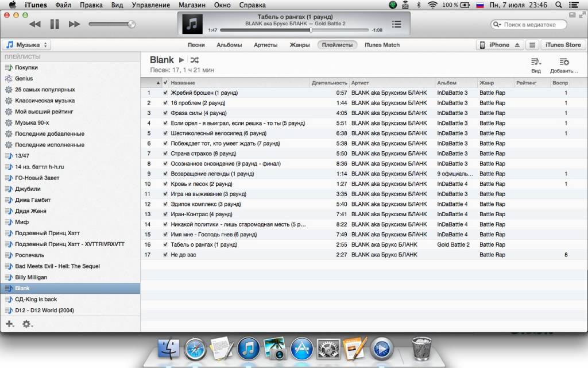
Task: Open Notification Center from the menu bar
Action: [574, 5]
